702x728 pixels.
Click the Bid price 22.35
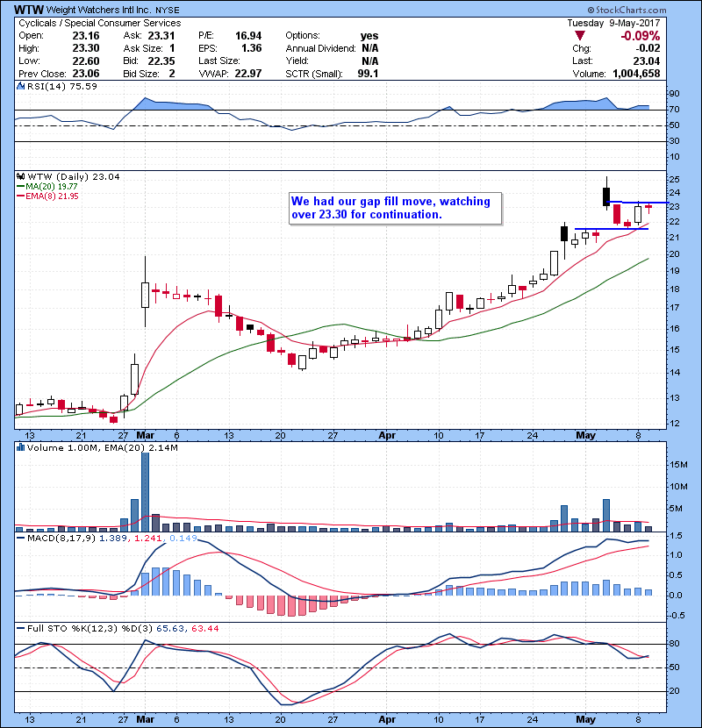pyautogui.click(x=161, y=61)
